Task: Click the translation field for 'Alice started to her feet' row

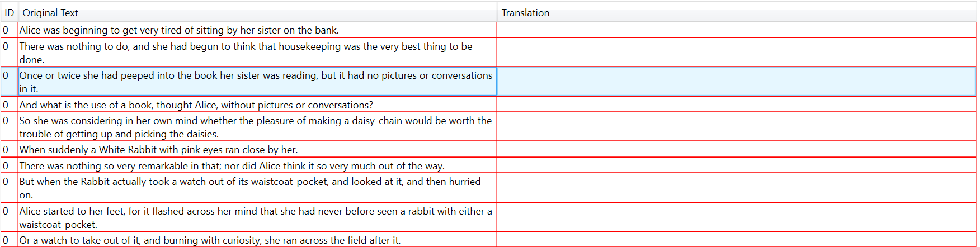Action: point(736,217)
